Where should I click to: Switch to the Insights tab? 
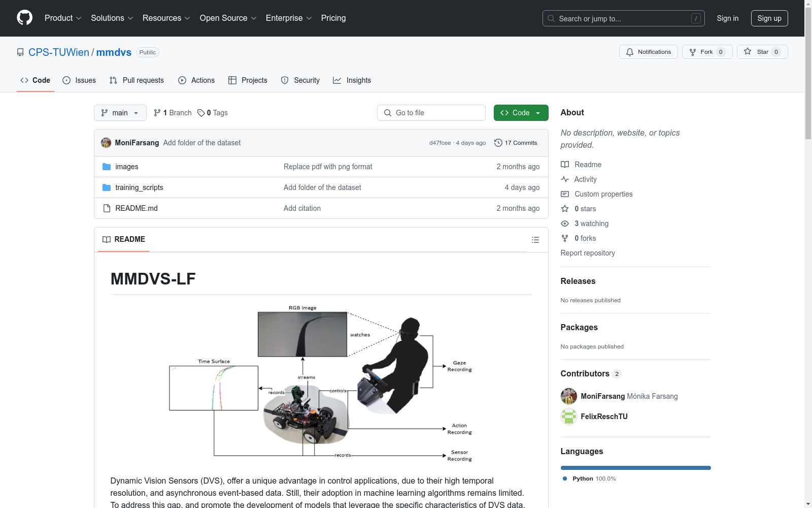(352, 80)
